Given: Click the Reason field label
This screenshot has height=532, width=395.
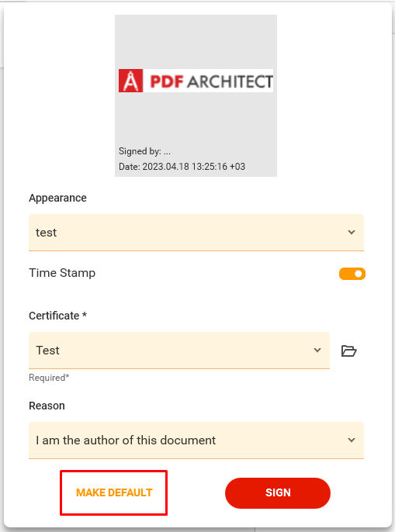Looking at the screenshot, I should coord(47,406).
